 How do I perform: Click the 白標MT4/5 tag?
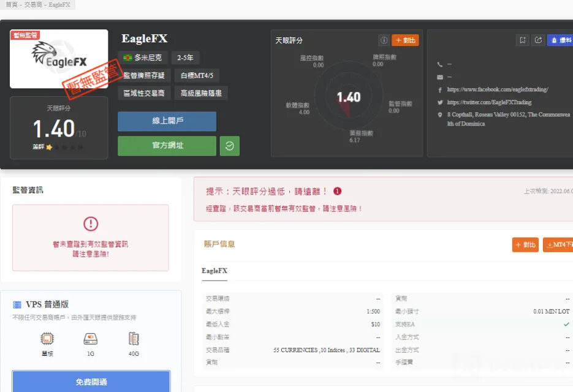197,75
